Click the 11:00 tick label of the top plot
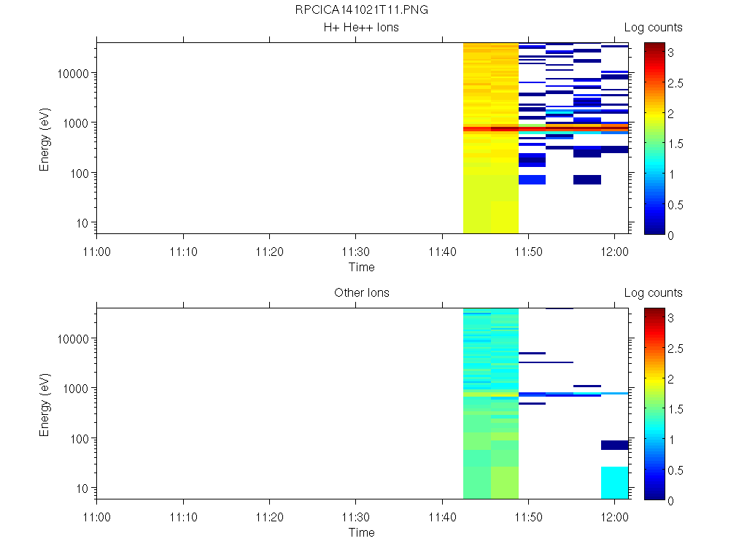The height and width of the screenshot is (560, 747). (97, 252)
